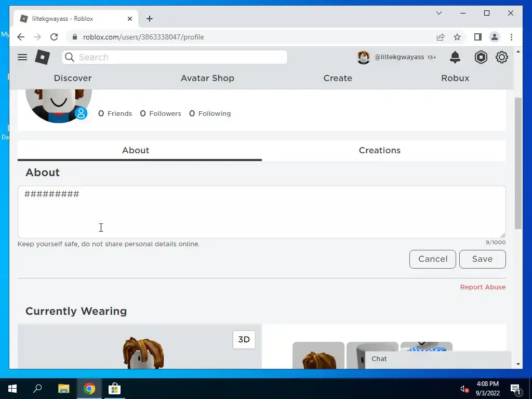Click the muted volume tray icon
The width and height of the screenshot is (532, 399).
[464, 389]
